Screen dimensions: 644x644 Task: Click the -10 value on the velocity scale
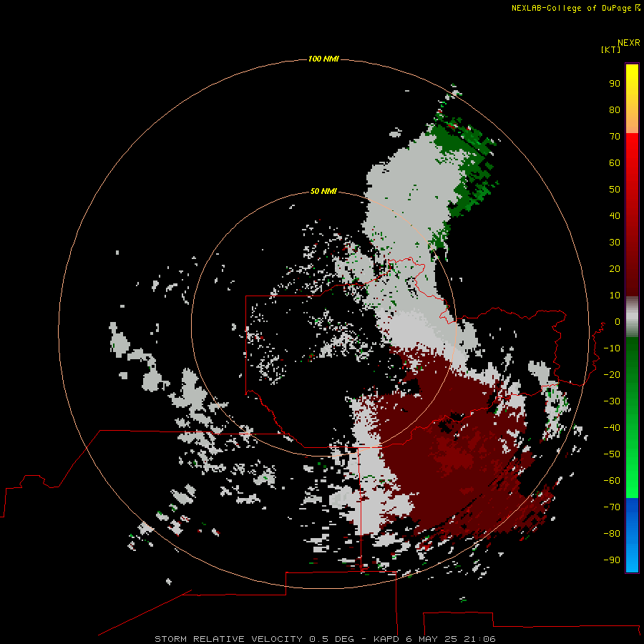click(x=612, y=348)
